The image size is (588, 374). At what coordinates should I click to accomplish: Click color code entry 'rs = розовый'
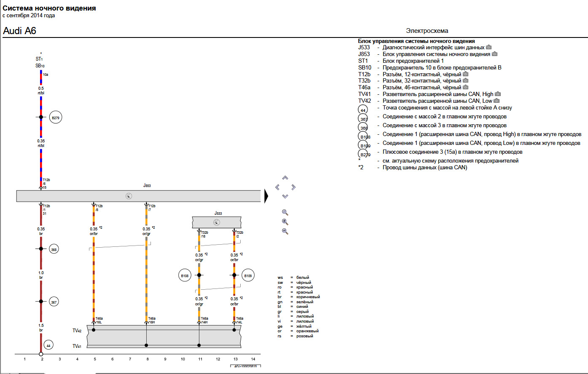click(x=295, y=336)
